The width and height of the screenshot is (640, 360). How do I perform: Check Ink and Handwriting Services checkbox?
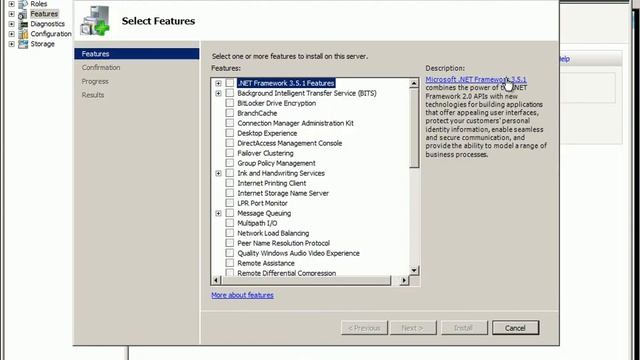(x=230, y=173)
